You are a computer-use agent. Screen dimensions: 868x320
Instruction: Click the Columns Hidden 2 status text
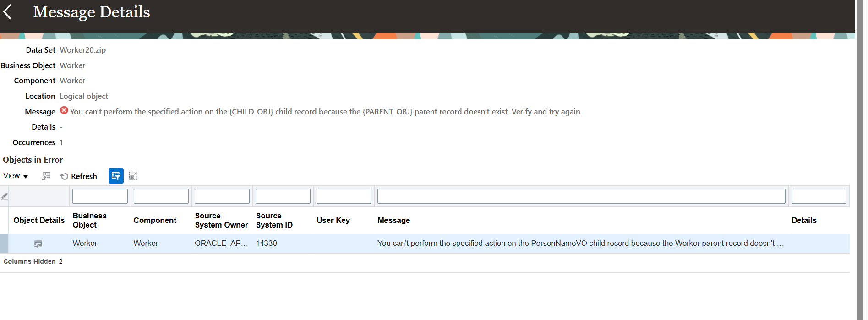coord(33,261)
